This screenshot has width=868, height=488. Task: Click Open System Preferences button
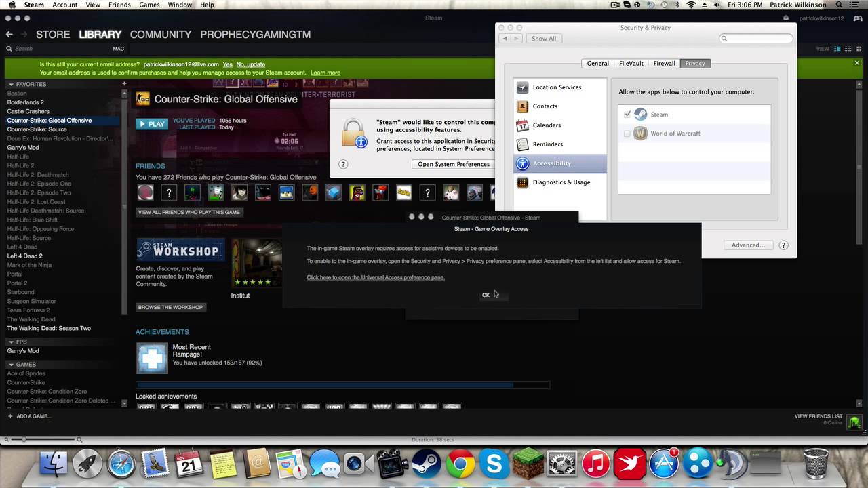coord(453,164)
